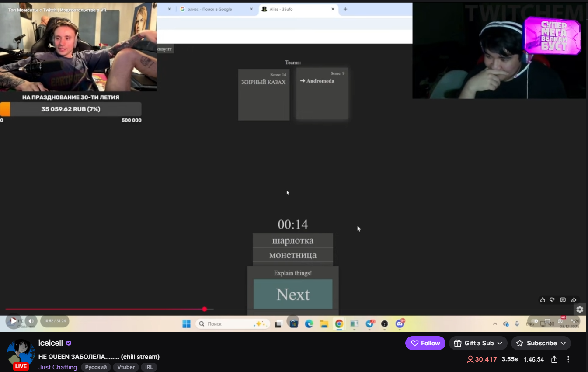
Task: Click the donation goal progress bar
Action: pyautogui.click(x=71, y=109)
